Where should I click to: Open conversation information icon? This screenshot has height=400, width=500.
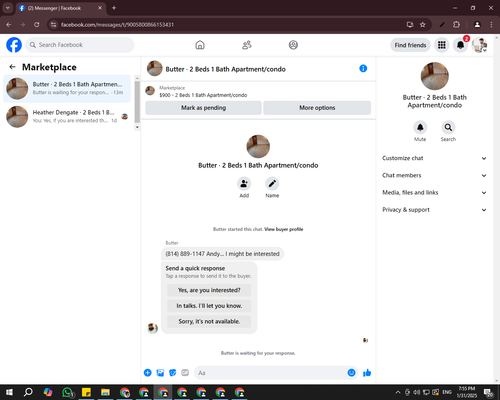[363, 68]
